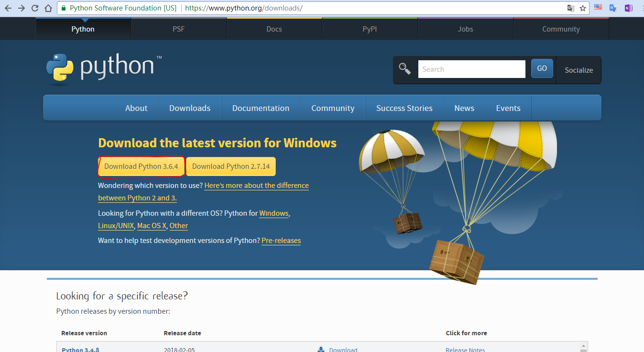The height and width of the screenshot is (352, 644).
Task: Click the translate page icon in address bar
Action: click(x=570, y=8)
